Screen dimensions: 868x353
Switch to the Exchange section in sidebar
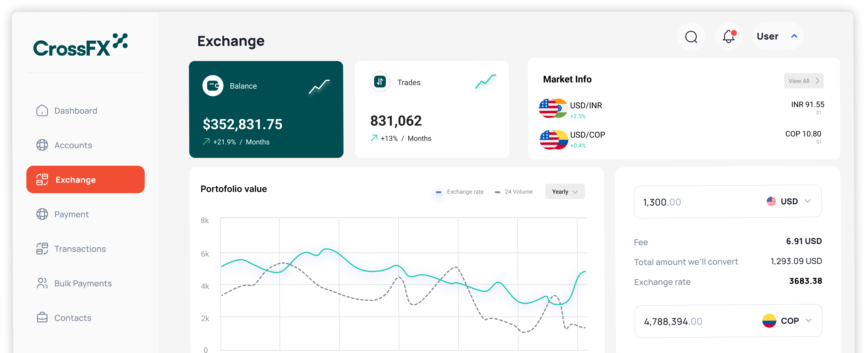(x=76, y=179)
